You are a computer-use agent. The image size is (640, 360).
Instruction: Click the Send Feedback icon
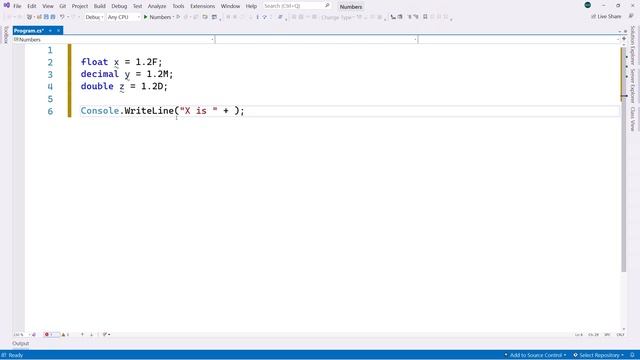coord(631,16)
